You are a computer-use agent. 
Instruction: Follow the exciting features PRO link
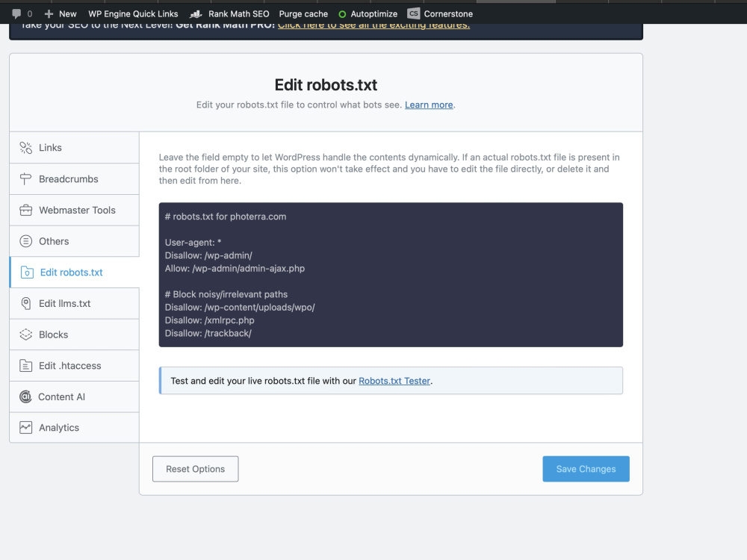(x=373, y=25)
